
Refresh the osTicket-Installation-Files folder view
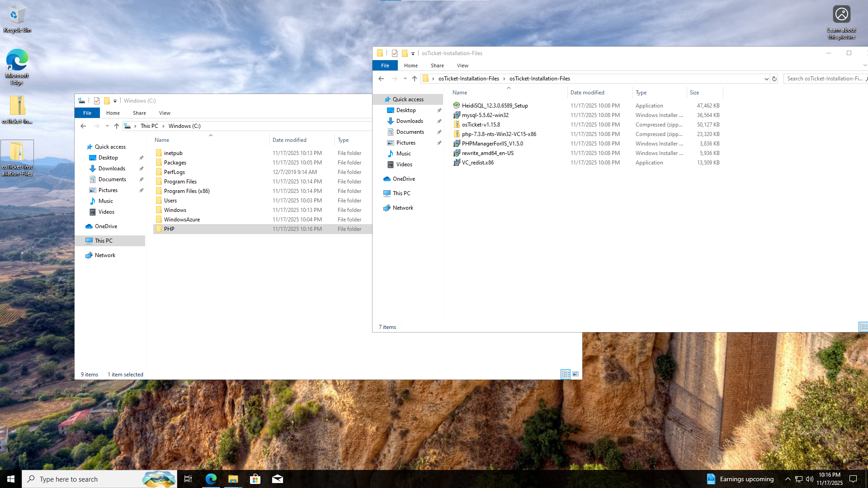point(774,79)
